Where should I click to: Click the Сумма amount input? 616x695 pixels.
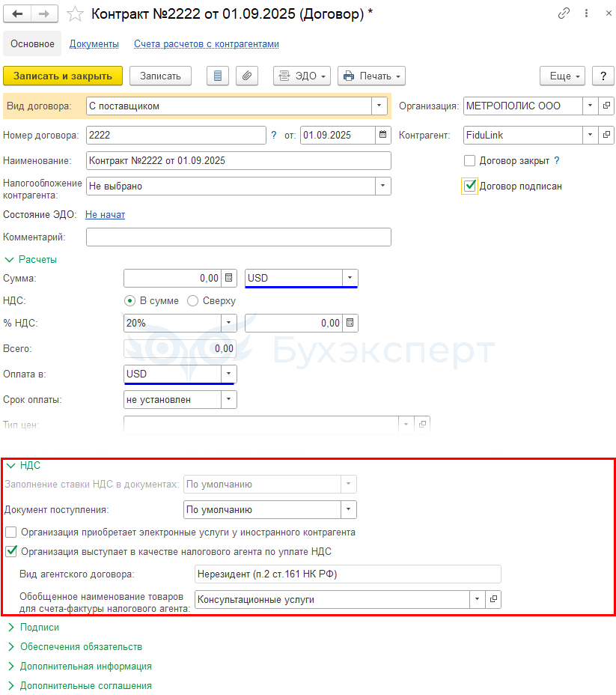coord(172,278)
